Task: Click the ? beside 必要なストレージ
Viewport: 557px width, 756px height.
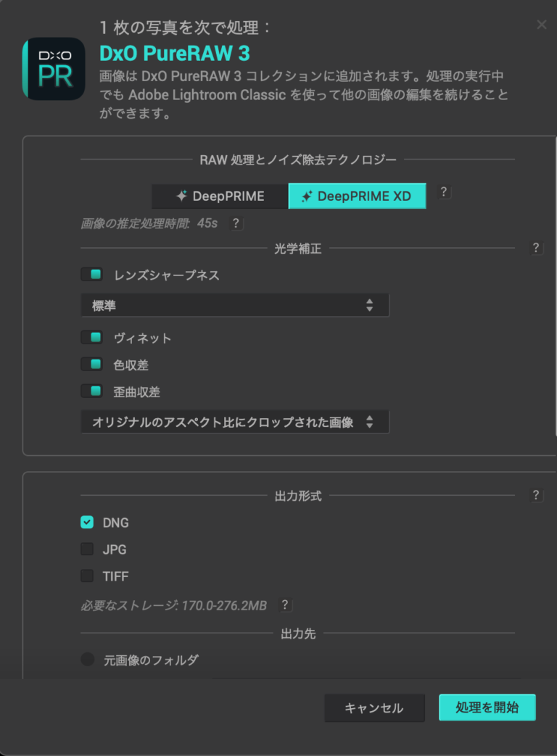Action: (286, 605)
